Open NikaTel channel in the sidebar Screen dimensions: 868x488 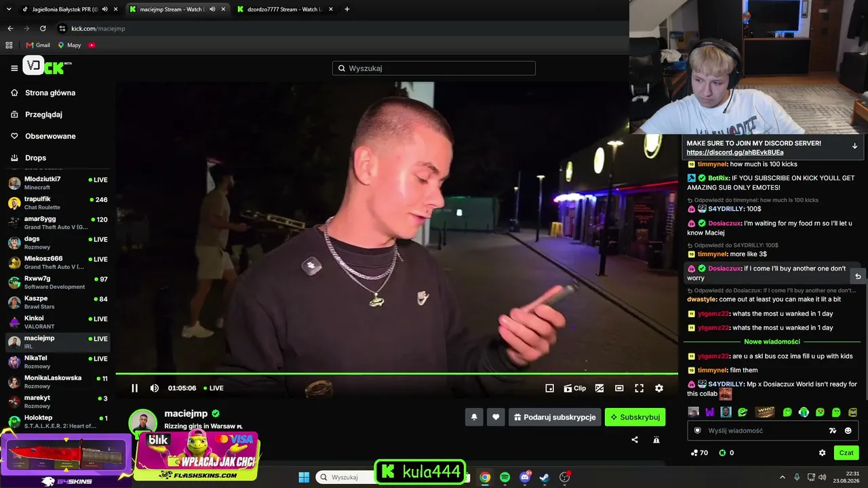point(58,362)
